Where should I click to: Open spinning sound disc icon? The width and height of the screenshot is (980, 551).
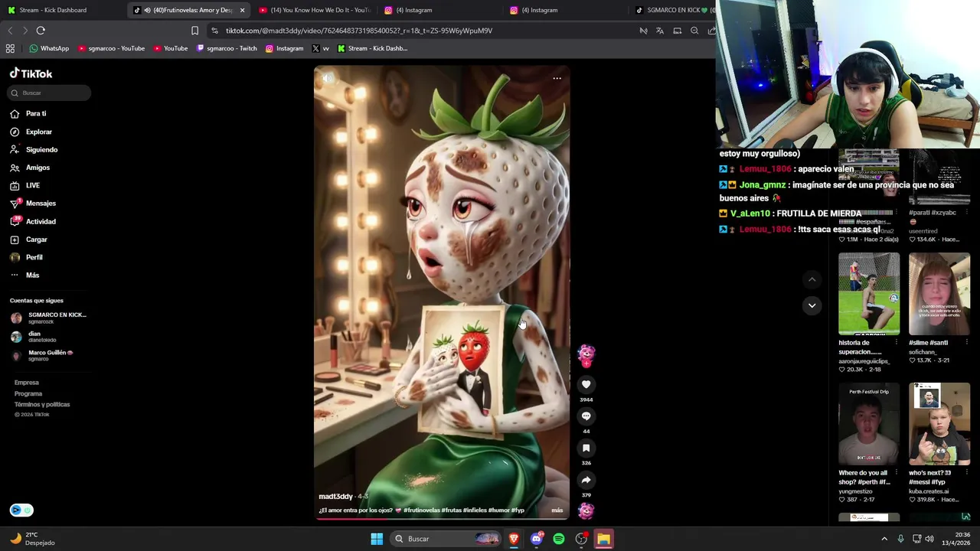[x=586, y=510]
